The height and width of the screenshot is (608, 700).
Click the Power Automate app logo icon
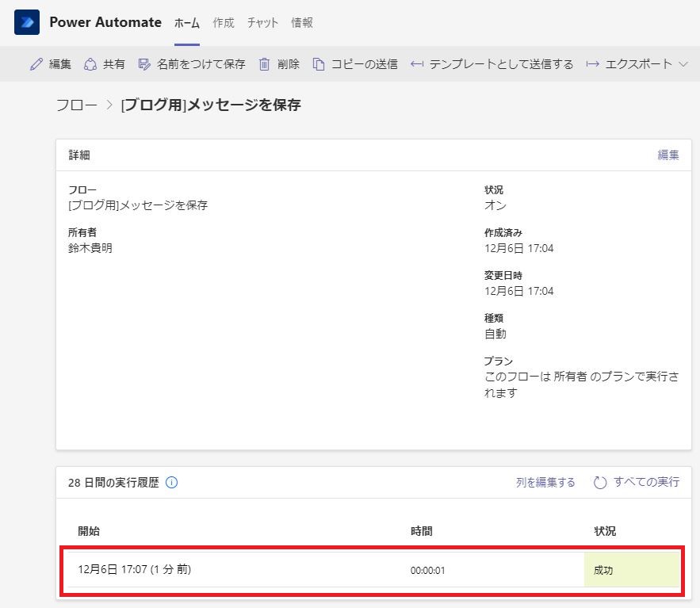pos(27,22)
